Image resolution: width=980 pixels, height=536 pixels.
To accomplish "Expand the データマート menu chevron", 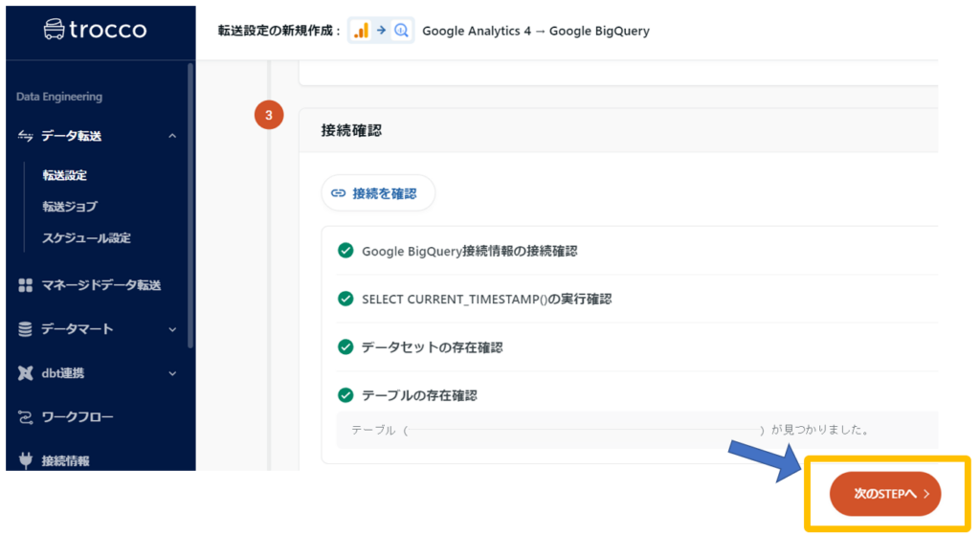I will [172, 329].
